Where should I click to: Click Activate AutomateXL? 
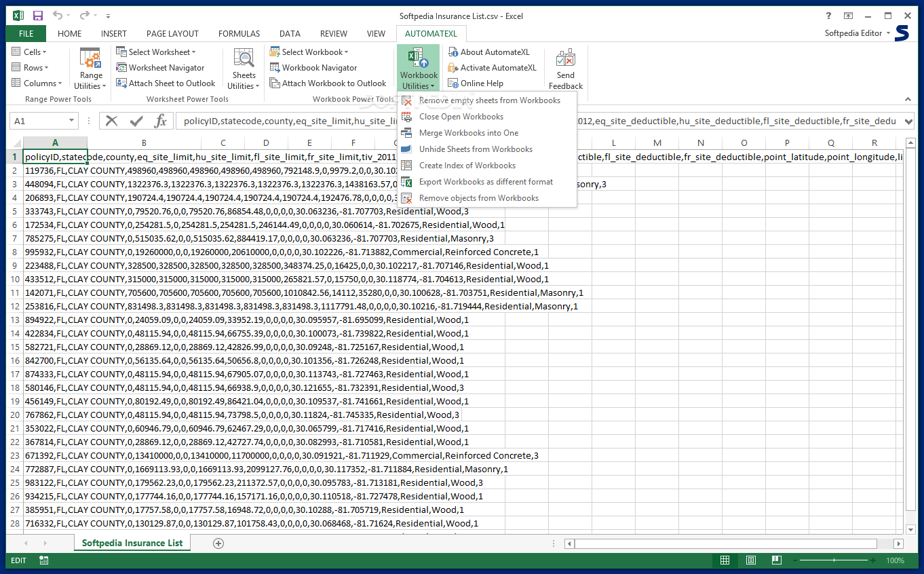coord(492,68)
